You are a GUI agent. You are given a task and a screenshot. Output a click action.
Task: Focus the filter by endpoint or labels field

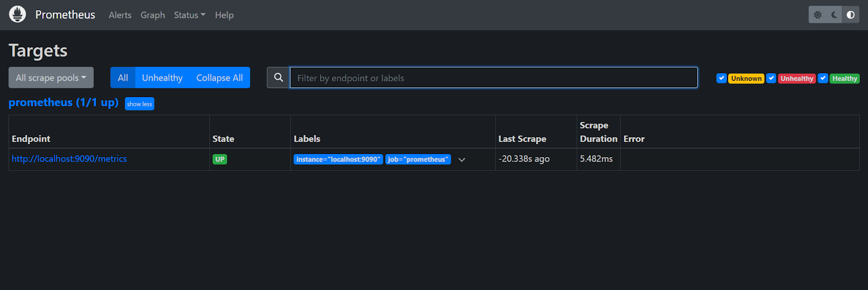[x=494, y=78]
